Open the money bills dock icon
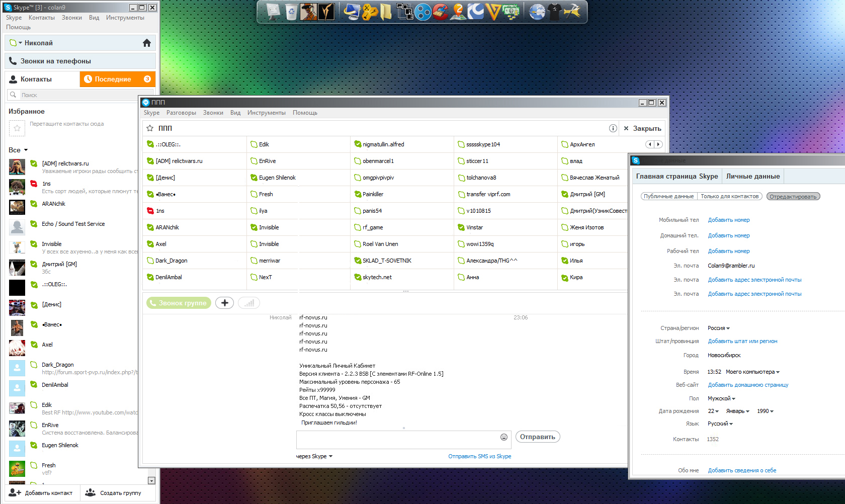Viewport: 845px width, 504px height. click(x=511, y=12)
